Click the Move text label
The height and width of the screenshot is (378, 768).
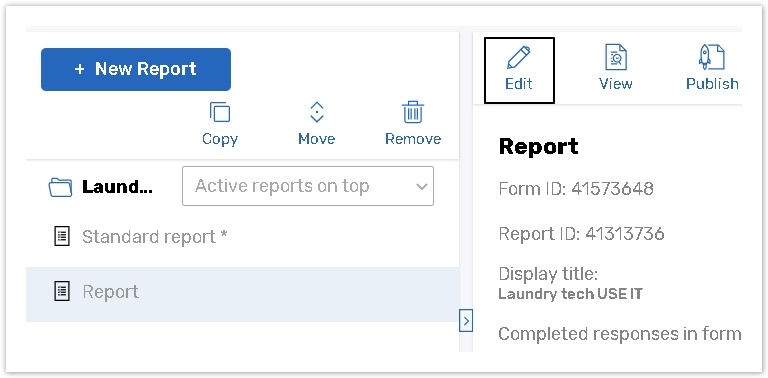click(316, 139)
